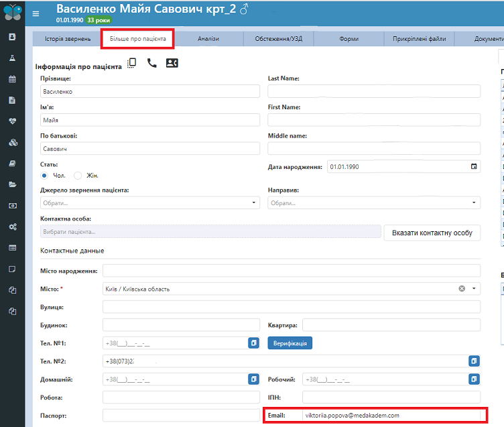Select the Жін. gender radio button
This screenshot has width=504, height=427.
pyautogui.click(x=78, y=176)
